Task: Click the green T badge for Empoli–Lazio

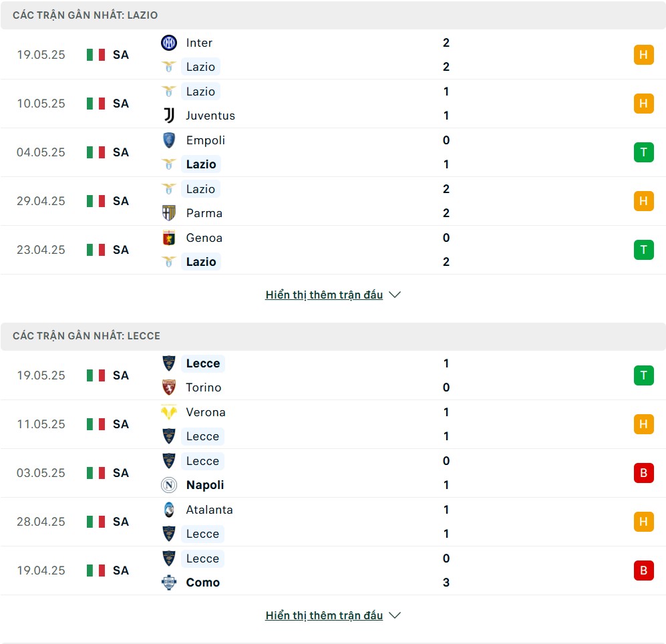Action: (x=643, y=152)
